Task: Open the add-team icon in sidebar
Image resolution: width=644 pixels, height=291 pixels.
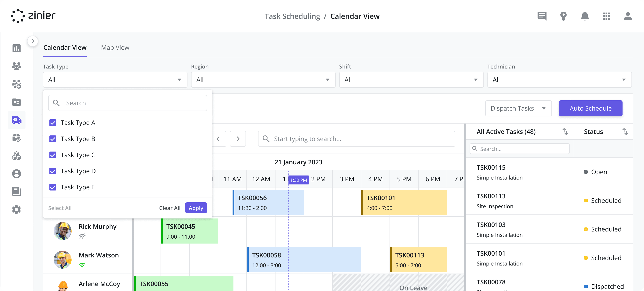Action: (17, 84)
